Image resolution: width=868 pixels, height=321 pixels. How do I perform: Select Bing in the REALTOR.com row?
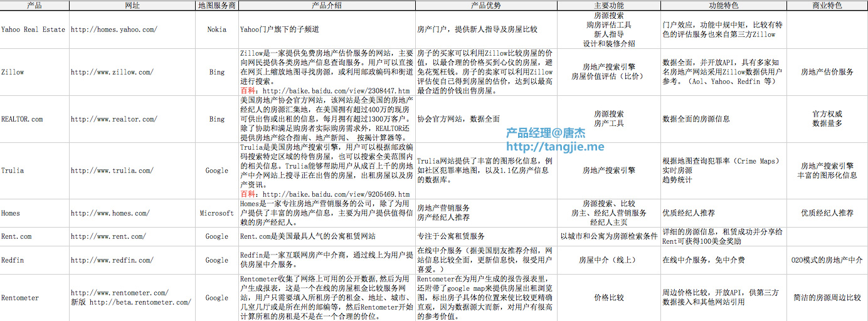(217, 119)
